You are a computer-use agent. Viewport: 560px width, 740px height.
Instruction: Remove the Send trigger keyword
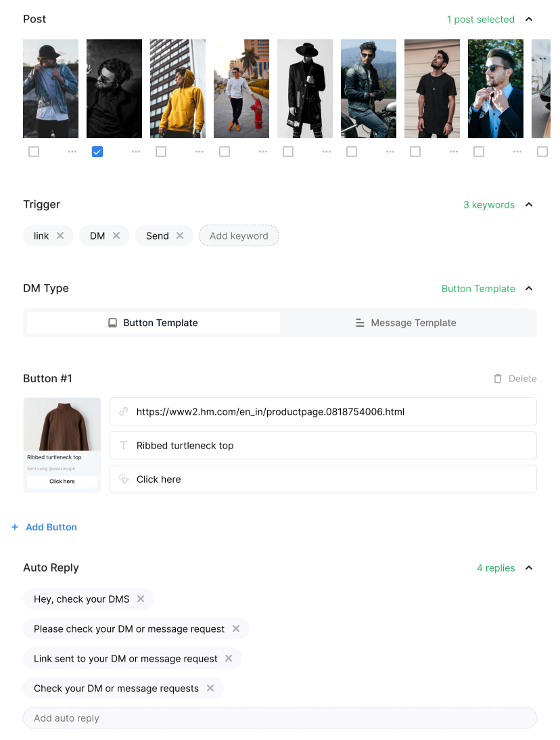(180, 235)
